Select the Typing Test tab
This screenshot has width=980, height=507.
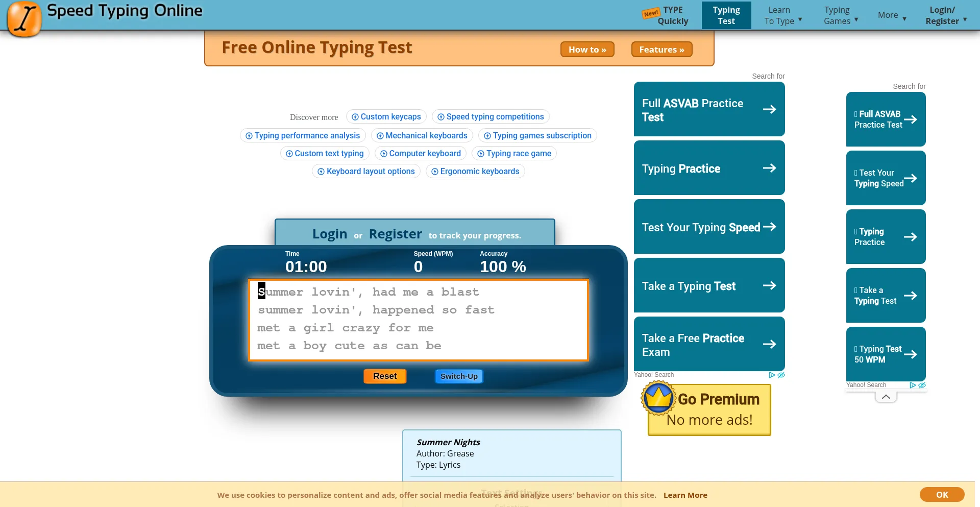726,15
